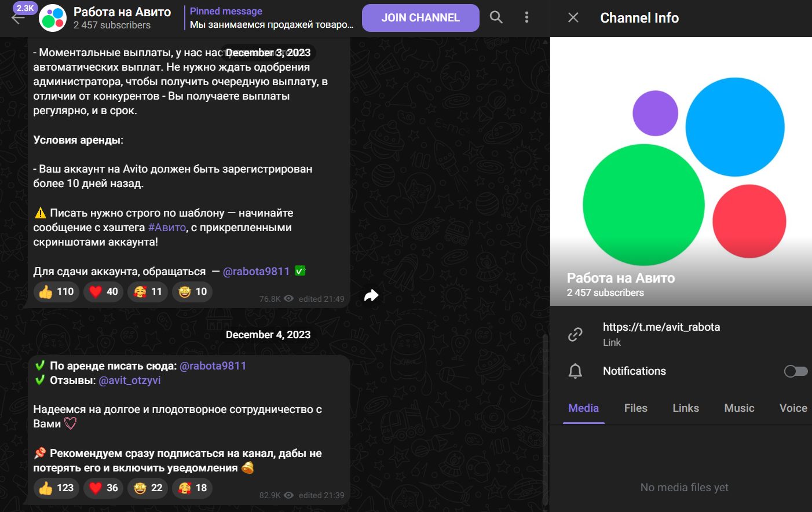Go back using the arrow with 2.3K badge
This screenshot has height=512, width=812.
[18, 17]
